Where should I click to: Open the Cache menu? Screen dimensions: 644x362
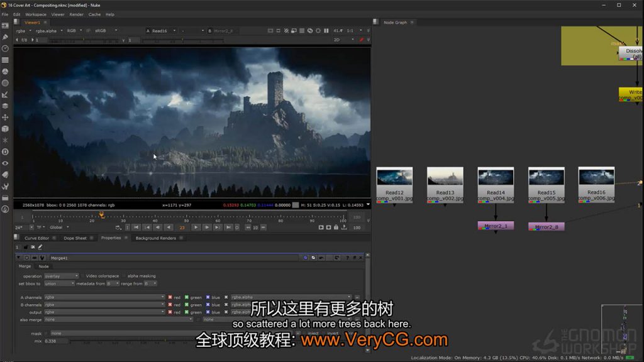click(94, 14)
